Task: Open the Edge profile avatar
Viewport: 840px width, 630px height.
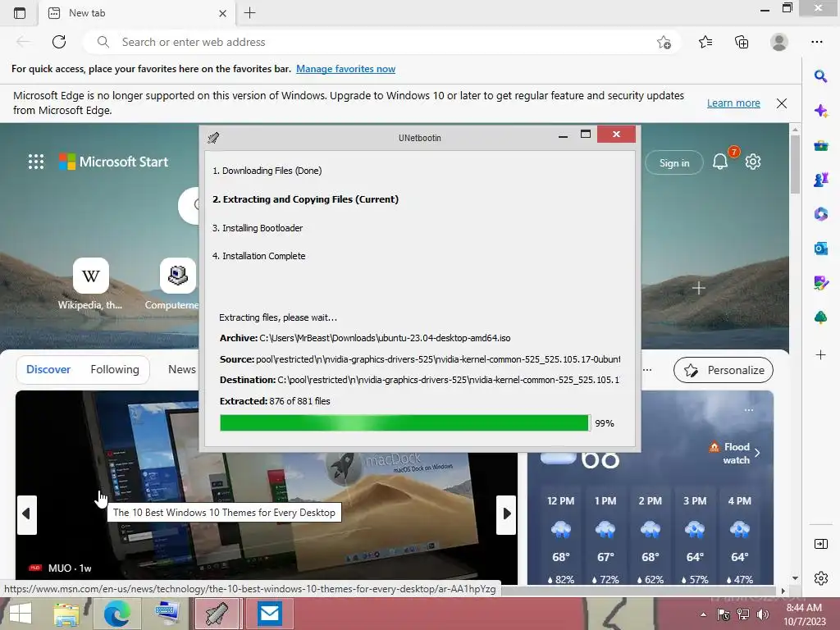Action: point(779,42)
